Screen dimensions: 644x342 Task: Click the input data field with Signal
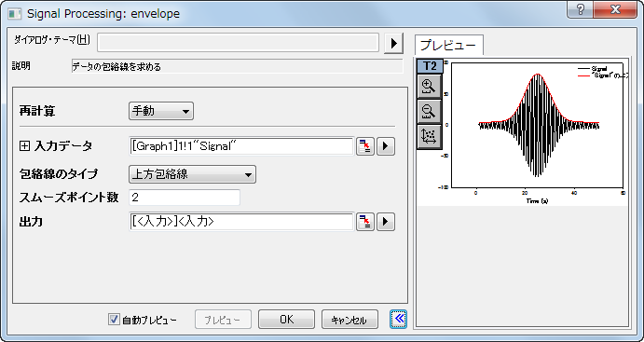pyautogui.click(x=241, y=146)
